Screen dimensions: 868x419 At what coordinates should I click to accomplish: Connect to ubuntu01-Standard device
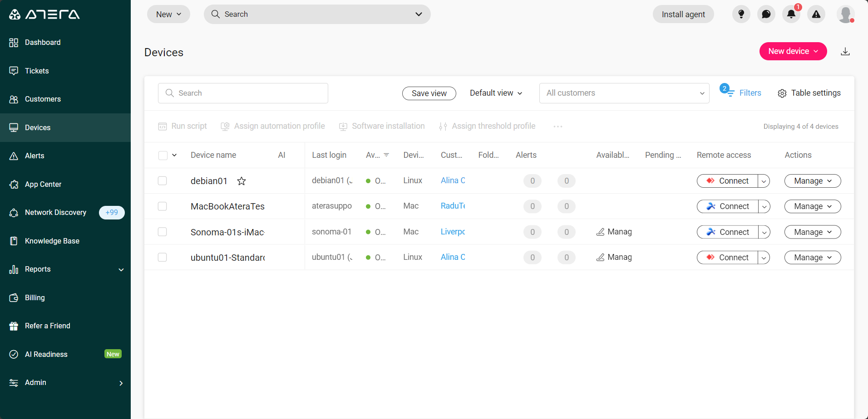[x=727, y=258]
